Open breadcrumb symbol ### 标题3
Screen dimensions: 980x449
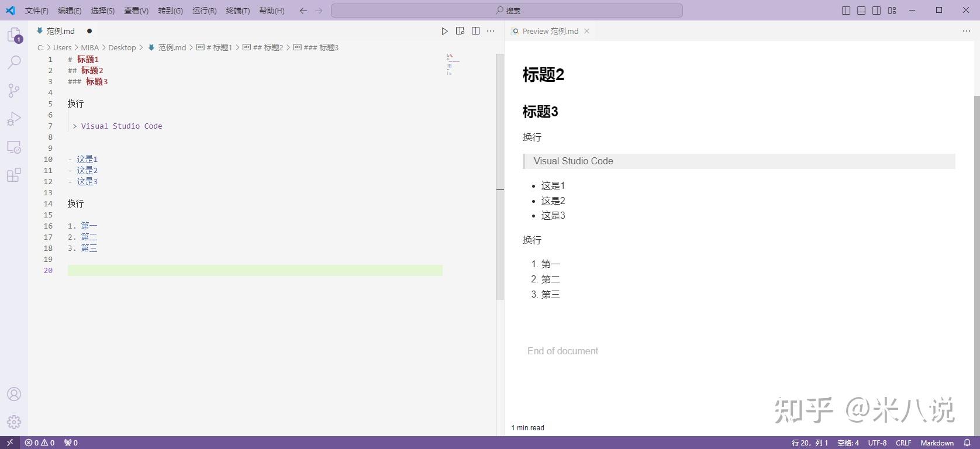click(316, 47)
